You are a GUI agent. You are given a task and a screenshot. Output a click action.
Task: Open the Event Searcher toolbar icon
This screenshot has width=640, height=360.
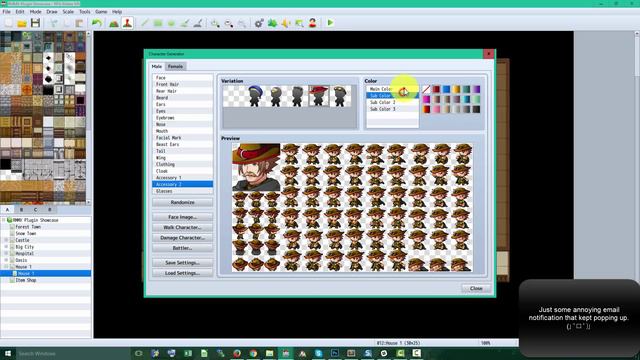[299, 23]
